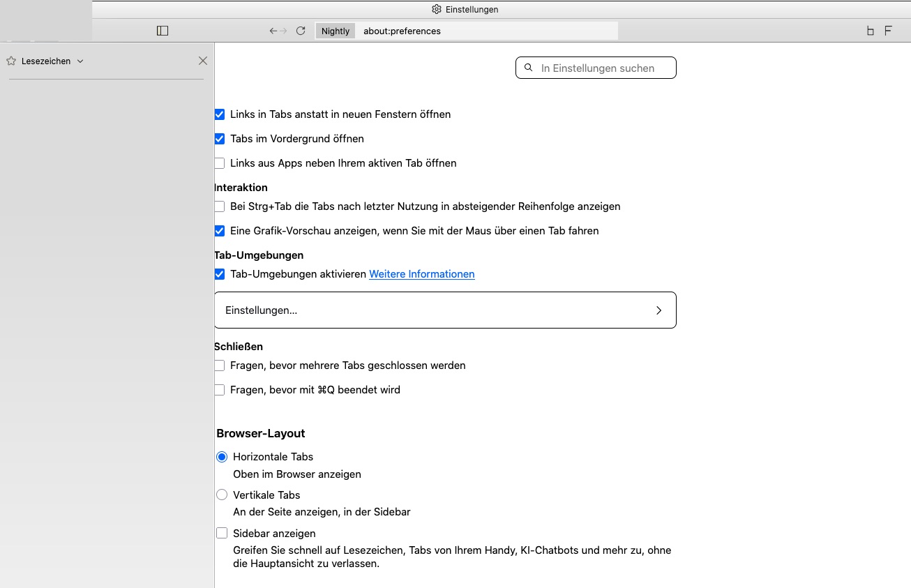Close the Lesezeichen sidebar panel
This screenshot has width=911, height=588.
click(x=203, y=61)
